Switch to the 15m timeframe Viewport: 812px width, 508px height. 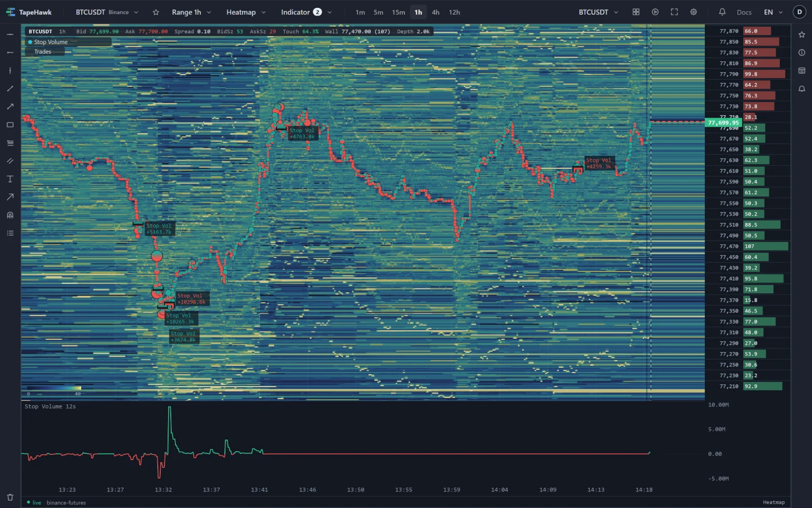[x=399, y=13]
